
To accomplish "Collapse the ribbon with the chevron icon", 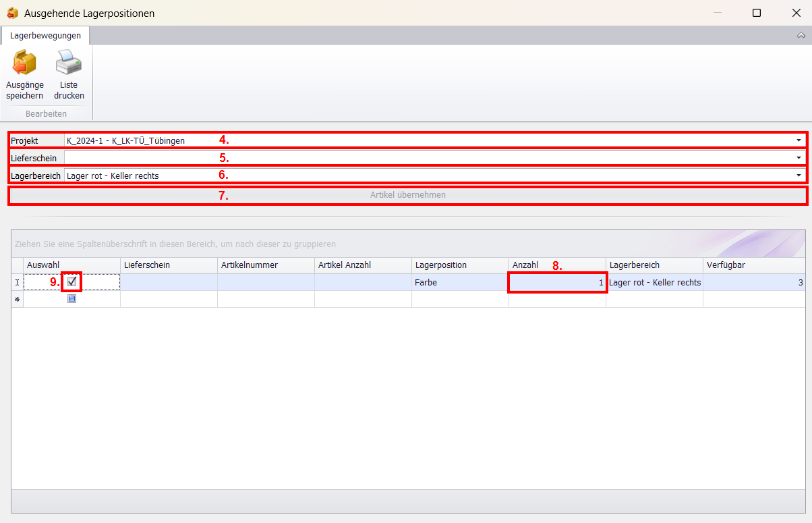I will [x=801, y=36].
